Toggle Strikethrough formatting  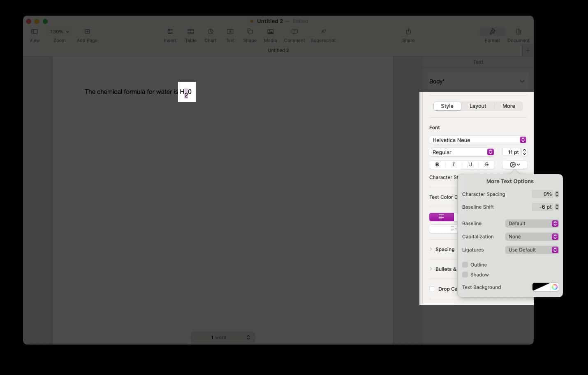pyautogui.click(x=486, y=164)
